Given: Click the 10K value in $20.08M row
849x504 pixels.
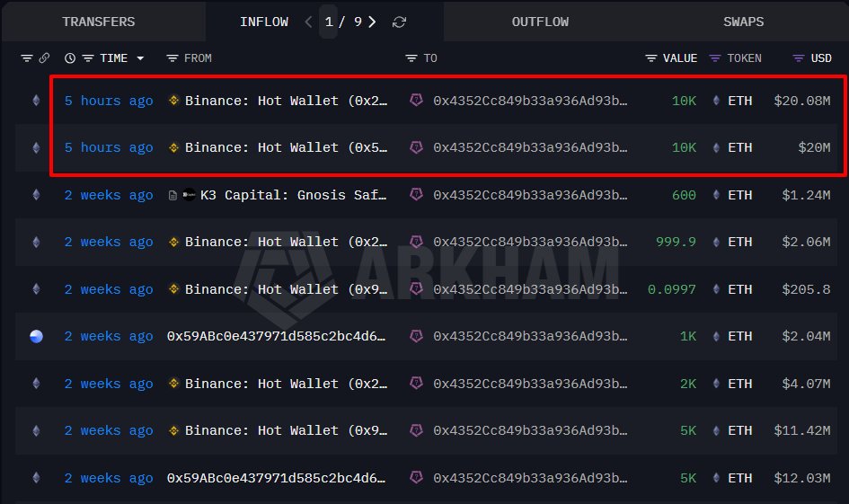Looking at the screenshot, I should 684,101.
